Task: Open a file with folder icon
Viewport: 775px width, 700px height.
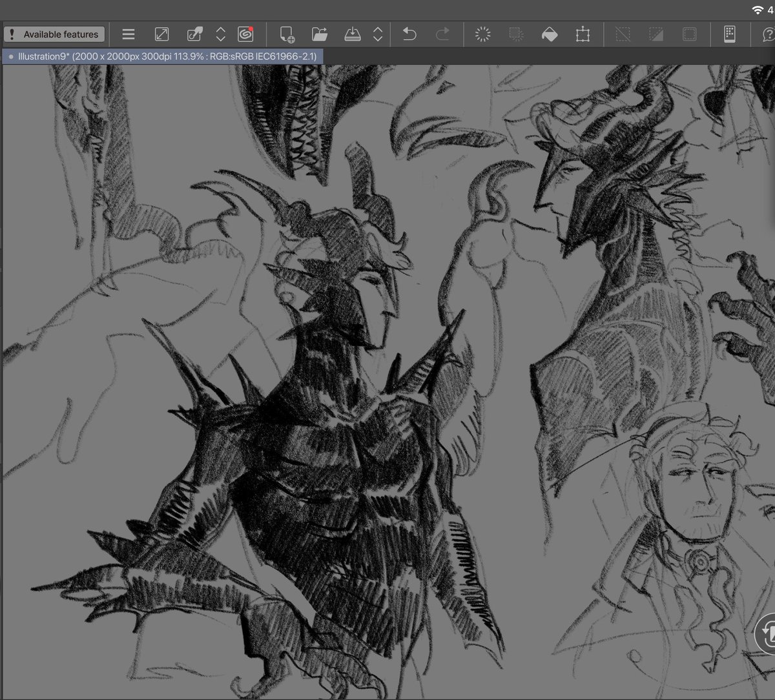Action: point(320,34)
